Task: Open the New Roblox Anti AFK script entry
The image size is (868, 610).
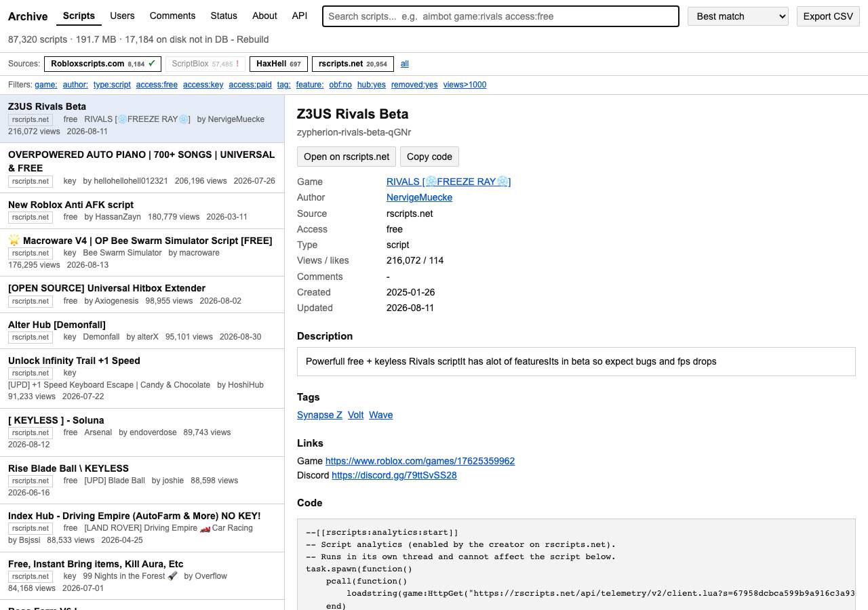Action: click(142, 211)
